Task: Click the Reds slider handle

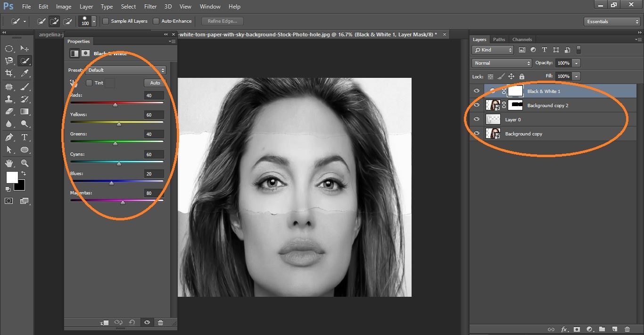Action: pos(115,105)
